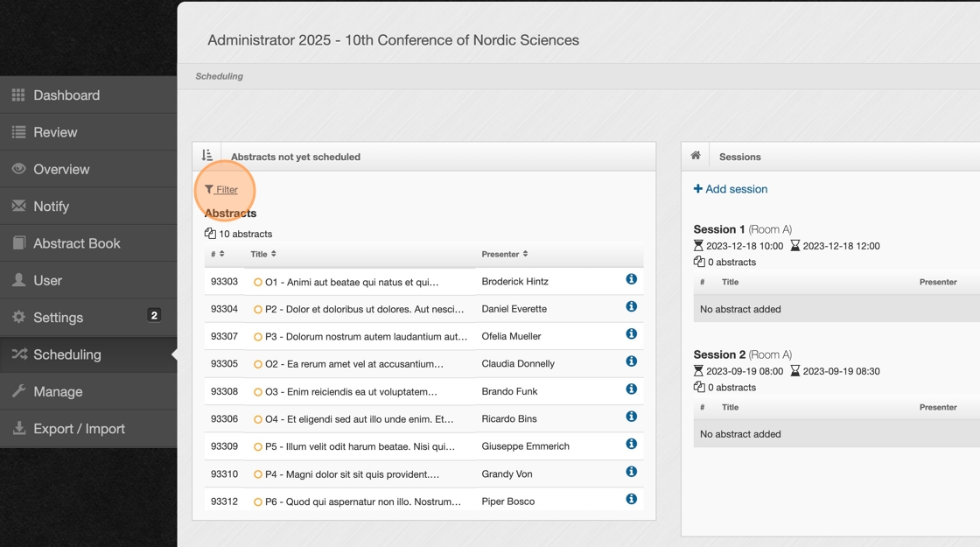Viewport: 980px width, 547px height.
Task: Select abstract 93310 P4 row
Action: [x=352, y=474]
